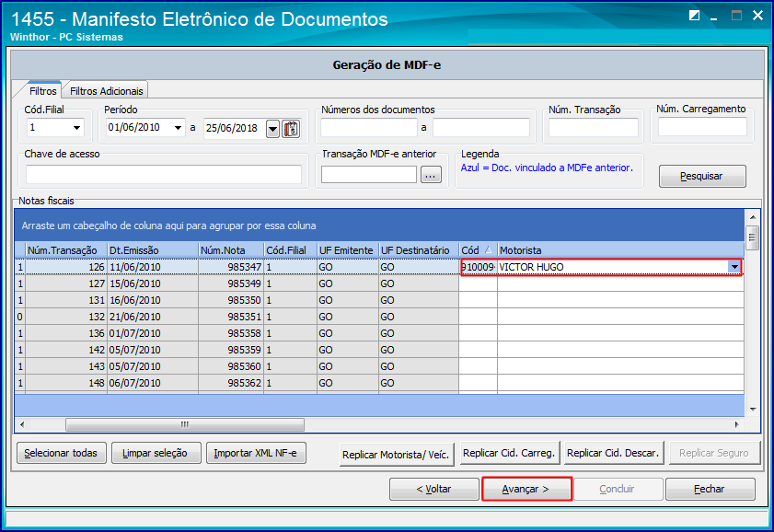The image size is (774, 532).
Task: Click Importar XML NF-e button
Action: [256, 453]
